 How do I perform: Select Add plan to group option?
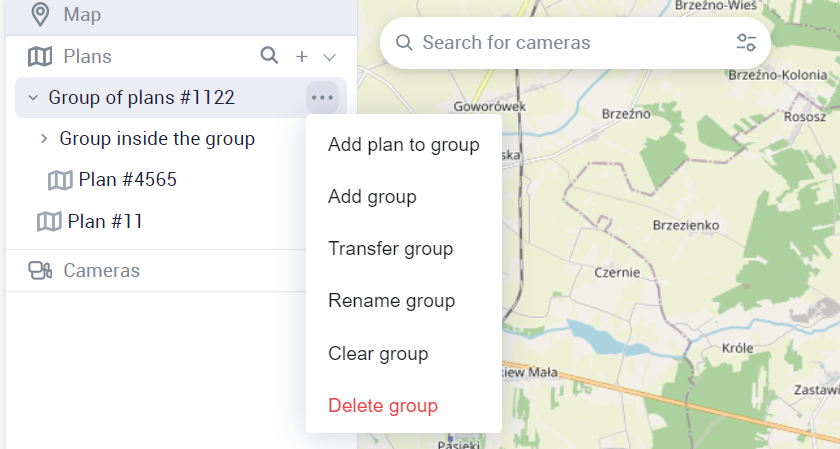pyautogui.click(x=403, y=145)
